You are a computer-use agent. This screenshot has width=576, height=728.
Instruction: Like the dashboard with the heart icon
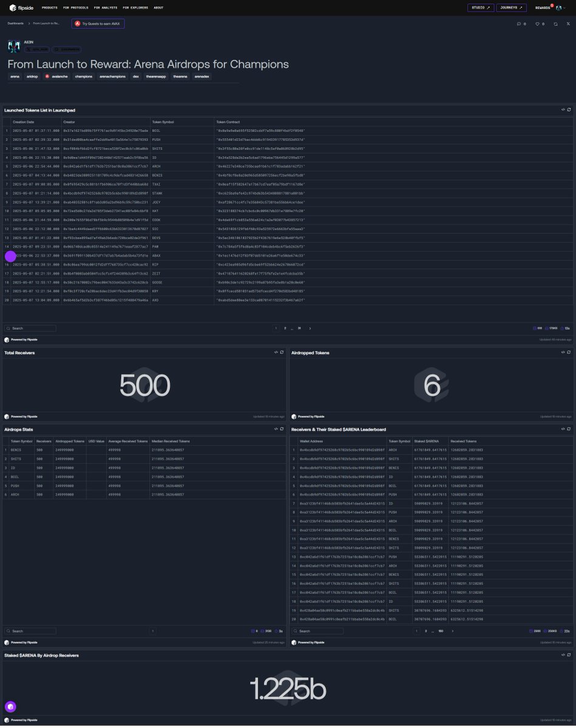[539, 24]
